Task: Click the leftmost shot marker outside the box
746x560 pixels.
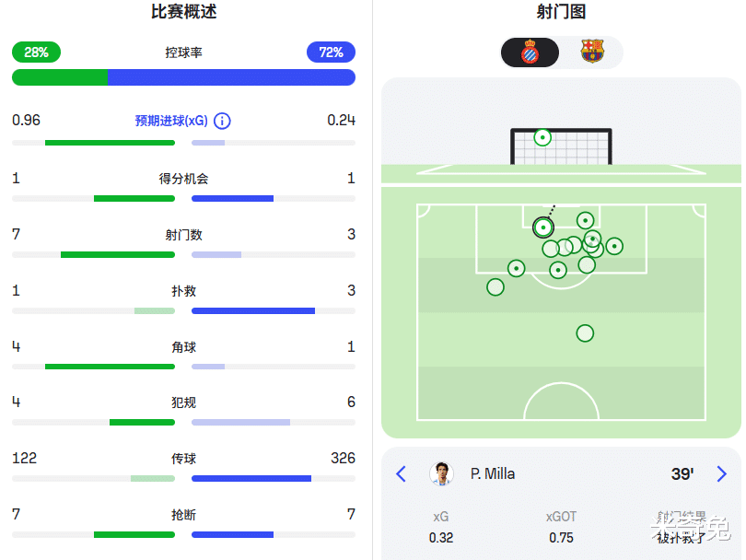Action: (x=495, y=286)
